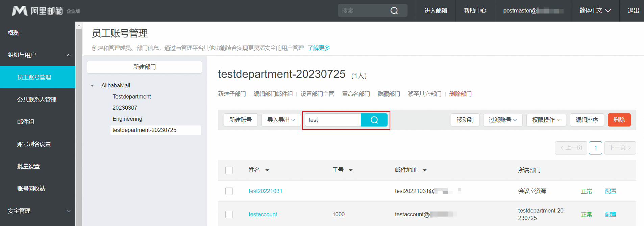Screen dimensions: 644x226
Task: Click 隐藏部门 link
Action: 389,94
